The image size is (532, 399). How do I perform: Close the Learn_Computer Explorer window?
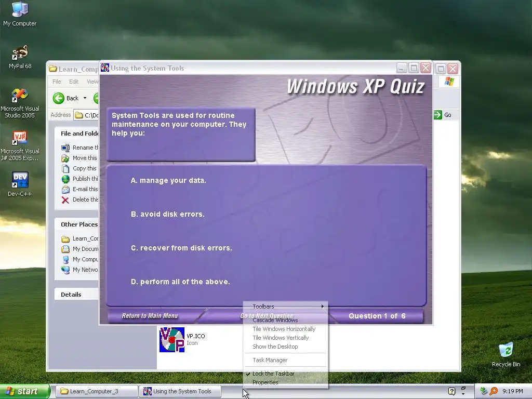click(x=453, y=69)
